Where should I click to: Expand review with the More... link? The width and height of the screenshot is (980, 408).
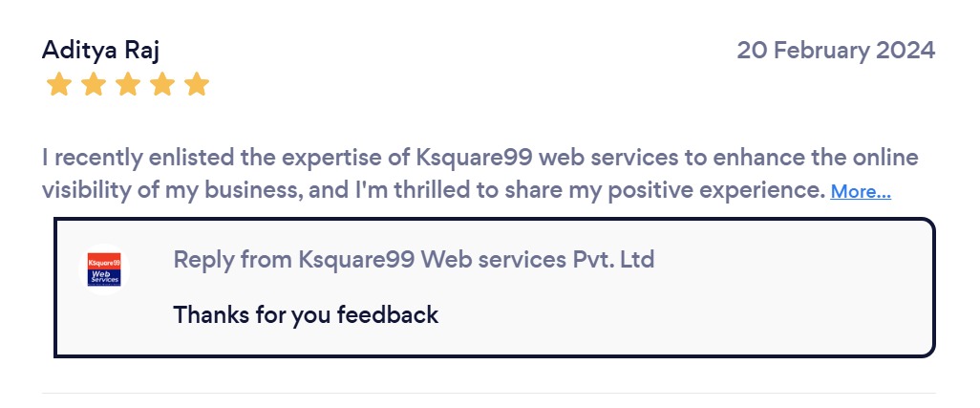861,191
